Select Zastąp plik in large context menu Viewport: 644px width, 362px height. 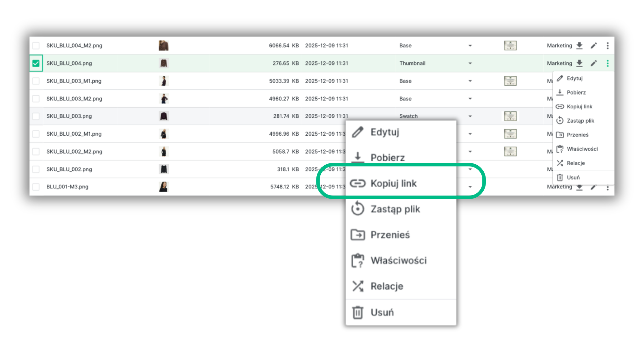(395, 209)
